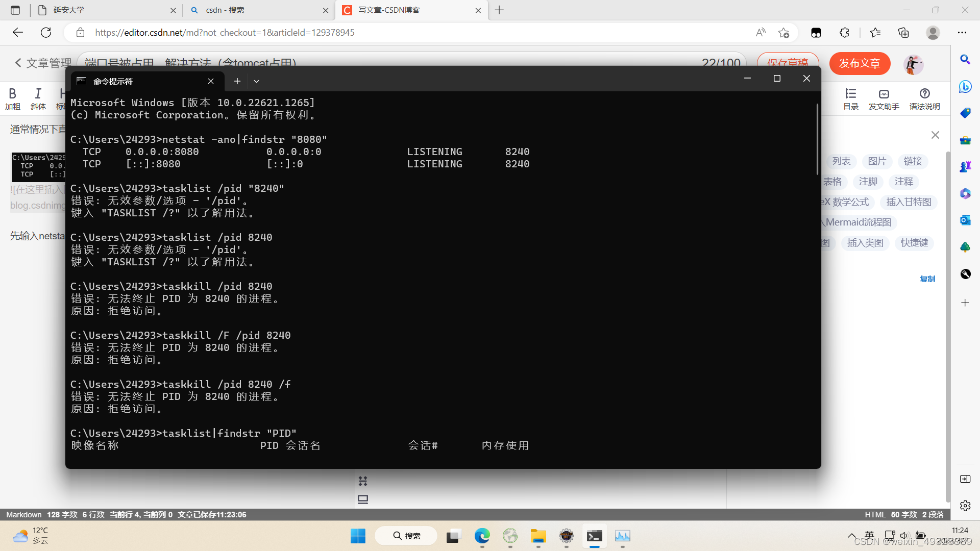Select the 写文章-CSDN博客 browser tab
This screenshot has width=980, height=551.
tap(411, 10)
